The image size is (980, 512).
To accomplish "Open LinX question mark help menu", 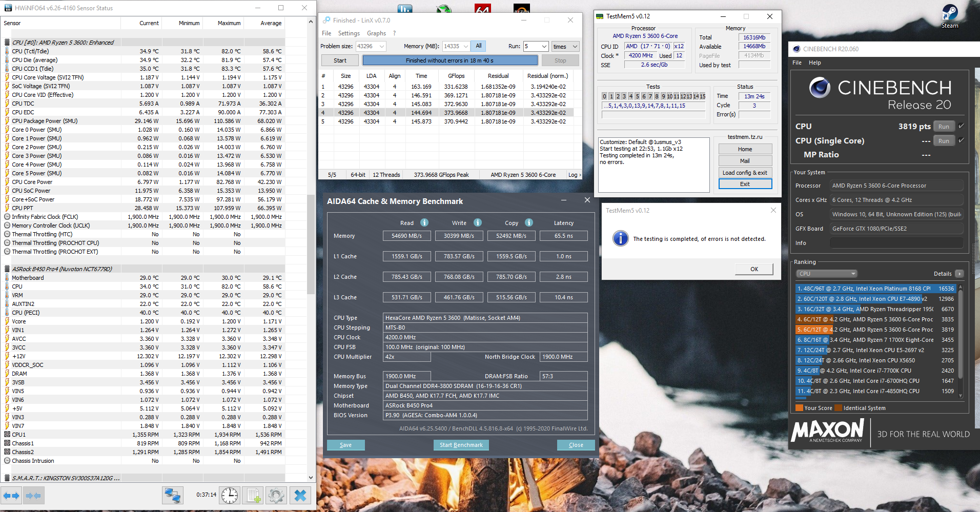I will [x=394, y=33].
